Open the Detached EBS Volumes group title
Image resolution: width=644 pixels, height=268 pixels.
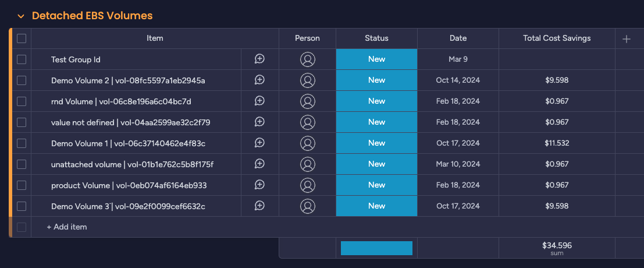pyautogui.click(x=92, y=16)
